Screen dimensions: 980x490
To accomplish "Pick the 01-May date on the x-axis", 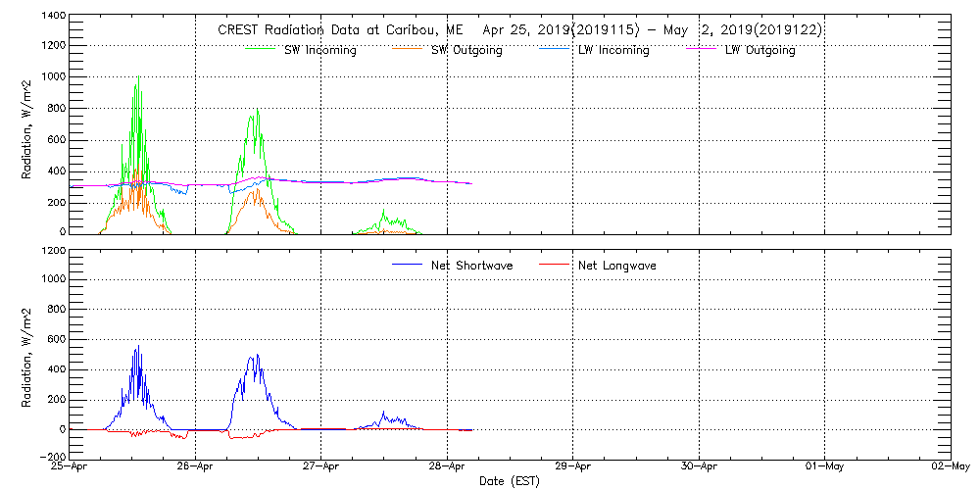I will (824, 467).
